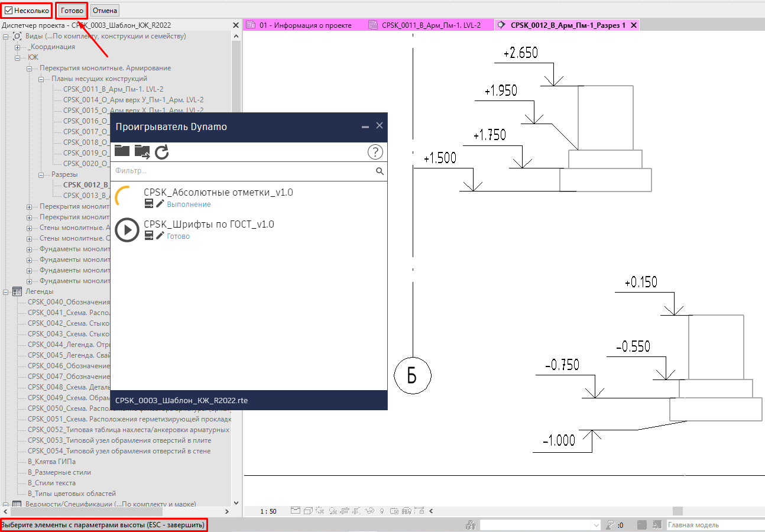Screen dimensions: 765x532
Task: Click the edit pencil for CPSK_Абсолютные отметки script
Action: click(160, 204)
